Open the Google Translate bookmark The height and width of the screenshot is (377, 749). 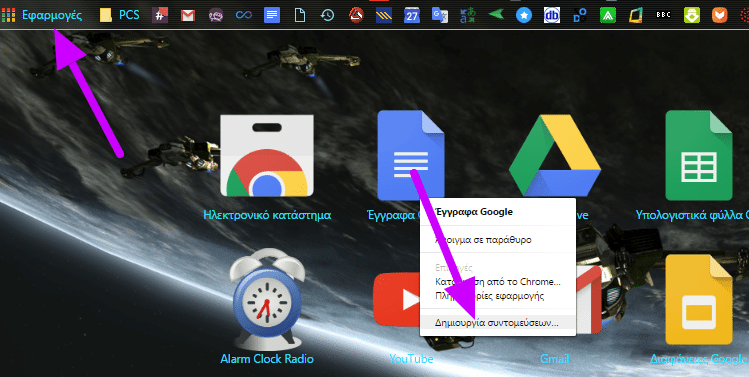[x=439, y=15]
